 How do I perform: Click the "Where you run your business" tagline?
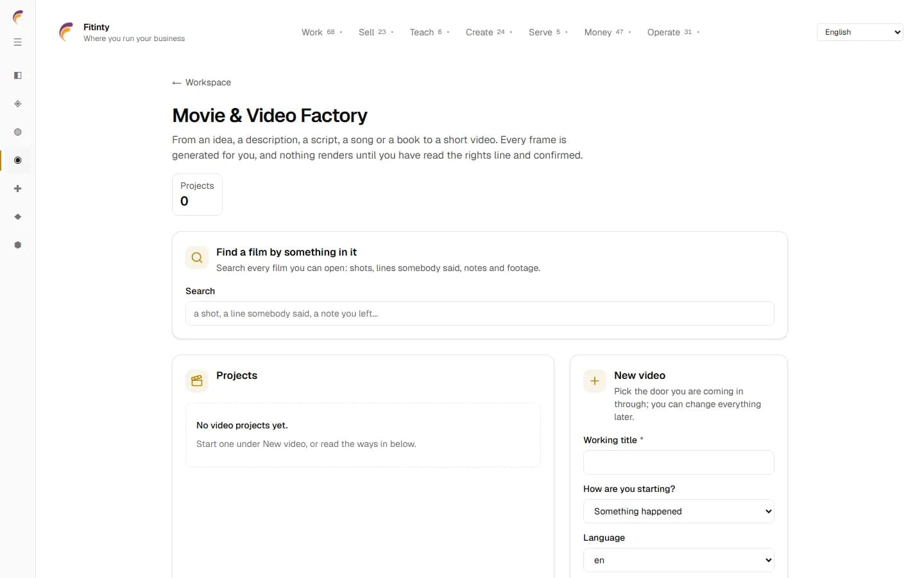[134, 39]
